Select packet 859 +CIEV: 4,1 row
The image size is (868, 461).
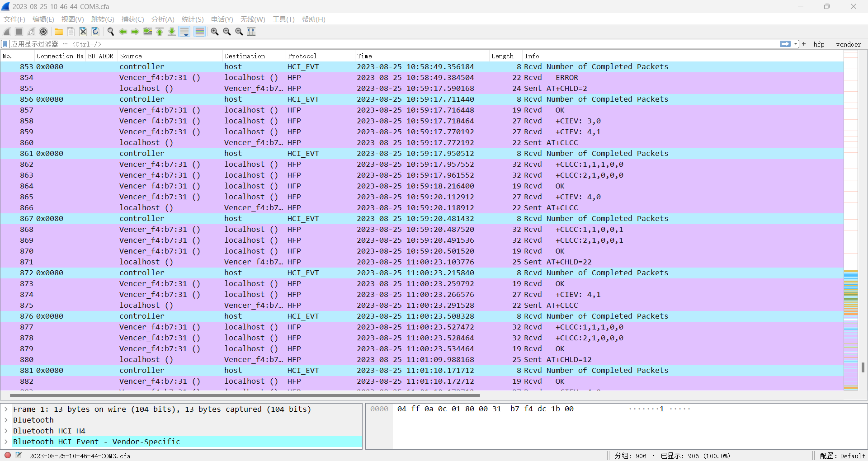point(422,132)
